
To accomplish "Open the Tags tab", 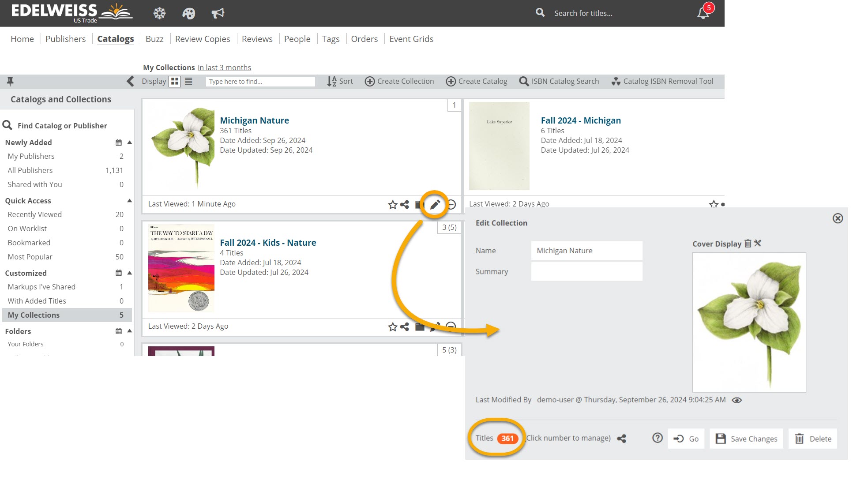I will point(331,39).
